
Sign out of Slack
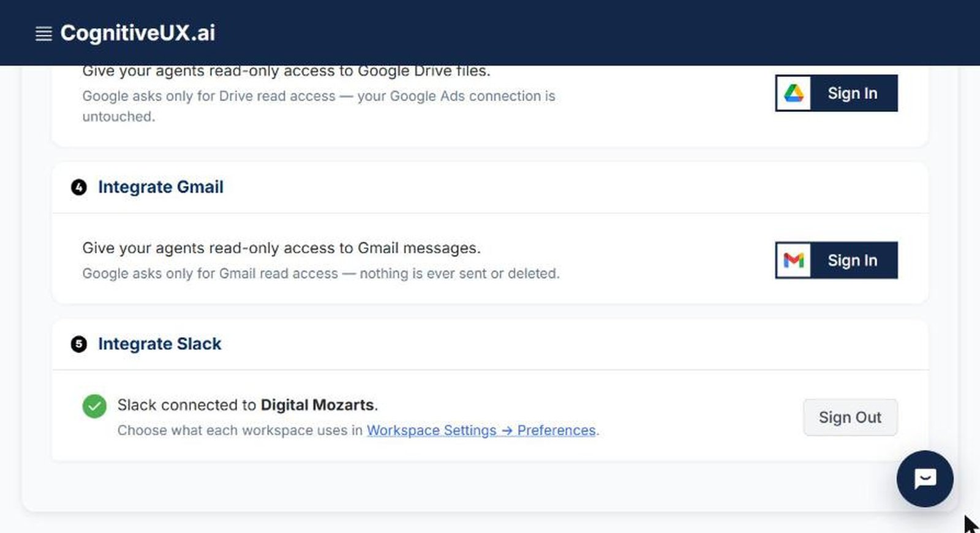click(x=850, y=417)
